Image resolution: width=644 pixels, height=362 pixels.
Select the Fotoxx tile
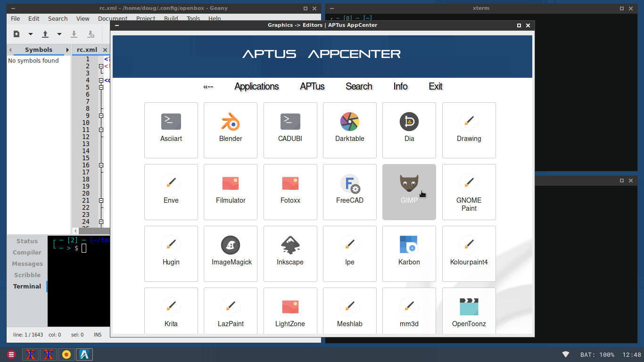(290, 192)
